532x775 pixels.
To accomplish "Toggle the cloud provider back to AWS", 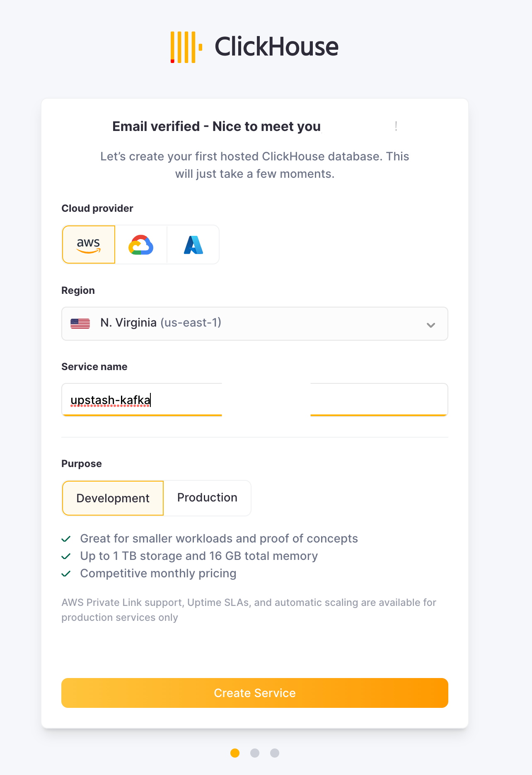I will click(88, 245).
